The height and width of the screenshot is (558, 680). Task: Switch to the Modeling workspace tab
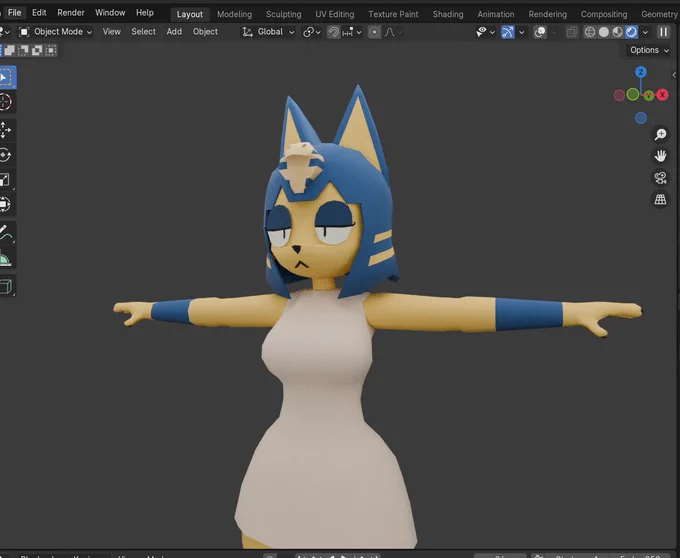pyautogui.click(x=235, y=14)
